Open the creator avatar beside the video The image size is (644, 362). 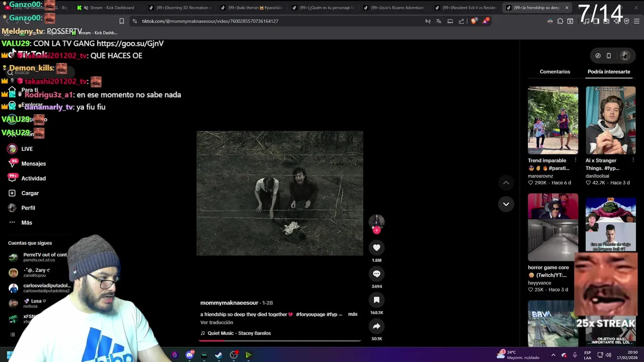(376, 222)
